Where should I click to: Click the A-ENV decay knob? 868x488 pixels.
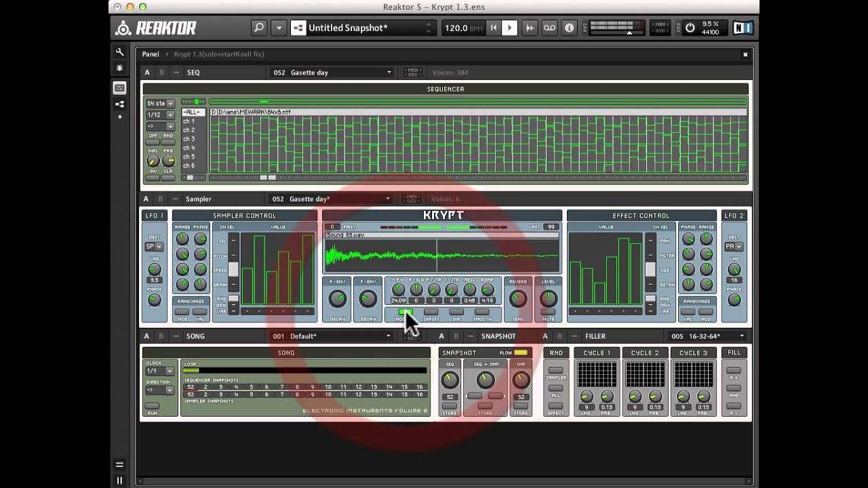click(x=337, y=298)
